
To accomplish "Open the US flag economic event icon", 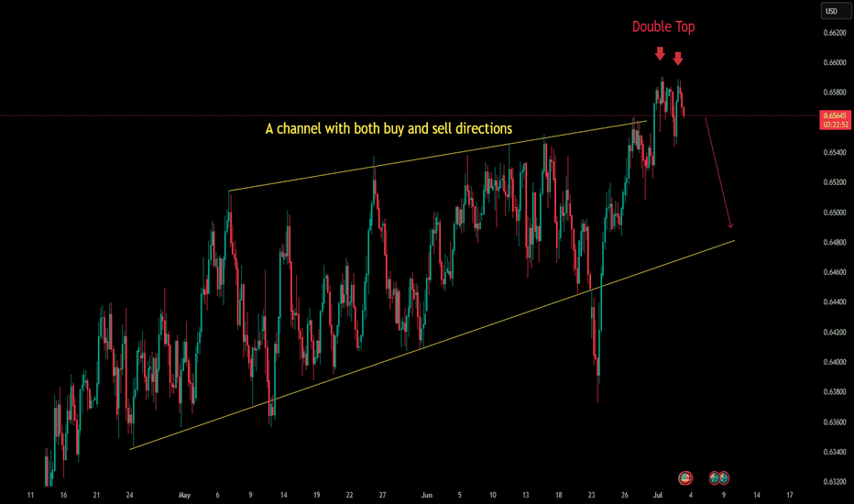I will click(685, 477).
